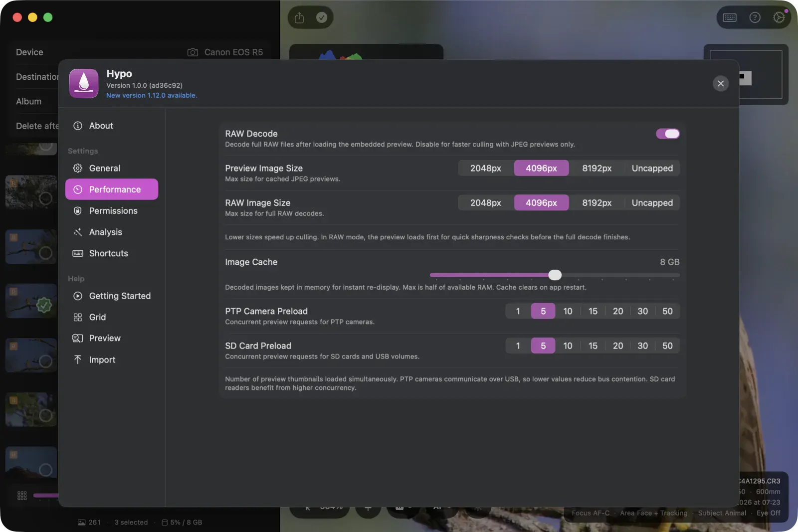Click the grid size icon at bottom left
This screenshot has height=532, width=798.
[22, 496]
